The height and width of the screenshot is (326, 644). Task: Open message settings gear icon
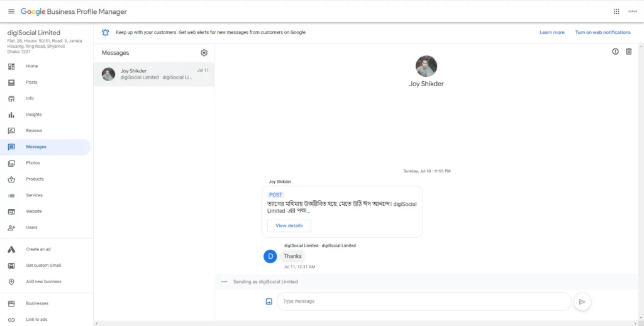point(204,53)
